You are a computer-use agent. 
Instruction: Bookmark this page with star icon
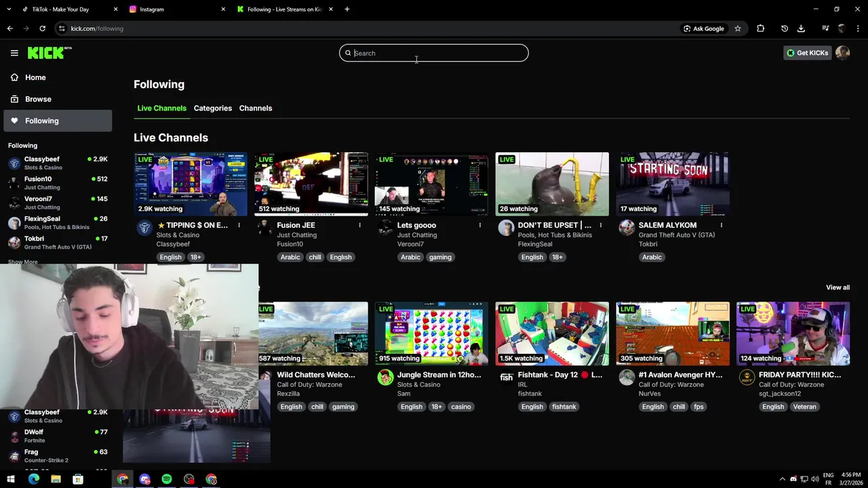tap(738, 28)
